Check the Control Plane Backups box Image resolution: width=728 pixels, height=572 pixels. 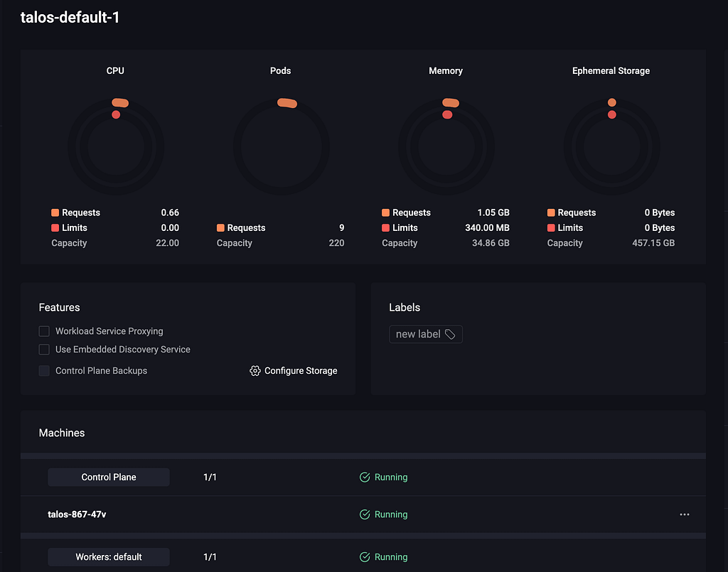coord(44,371)
